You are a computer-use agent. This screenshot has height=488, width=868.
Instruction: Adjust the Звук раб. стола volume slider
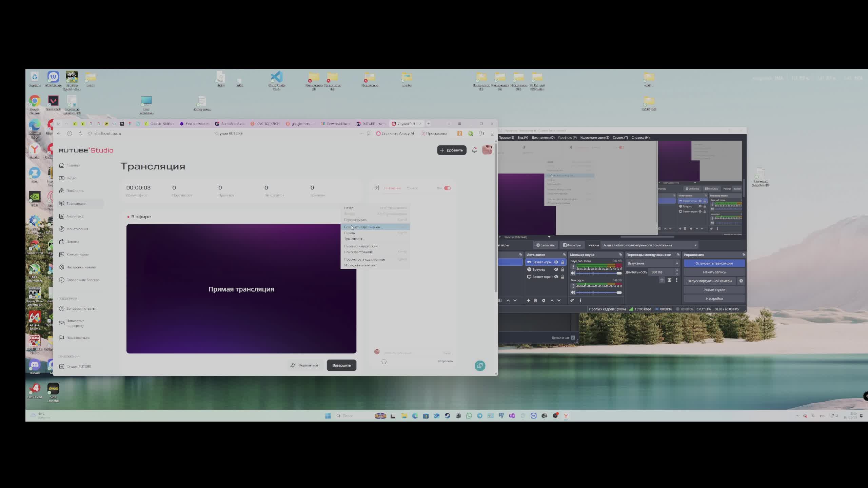(599, 273)
